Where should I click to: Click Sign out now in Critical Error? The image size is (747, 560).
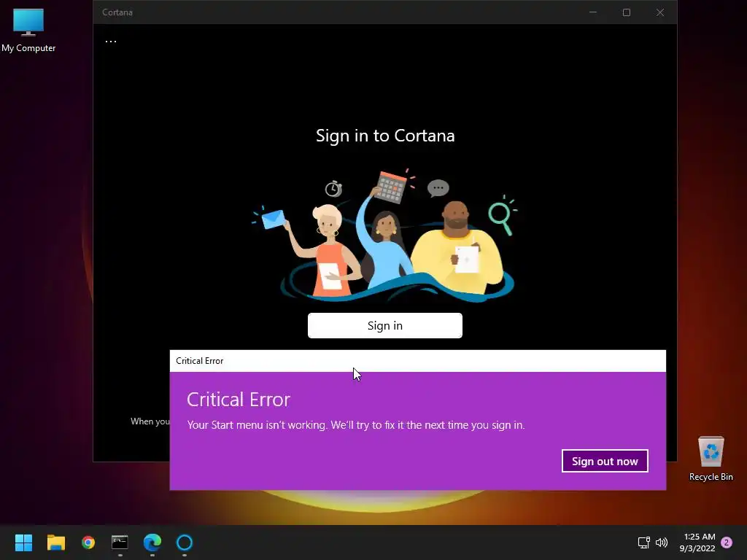tap(605, 461)
